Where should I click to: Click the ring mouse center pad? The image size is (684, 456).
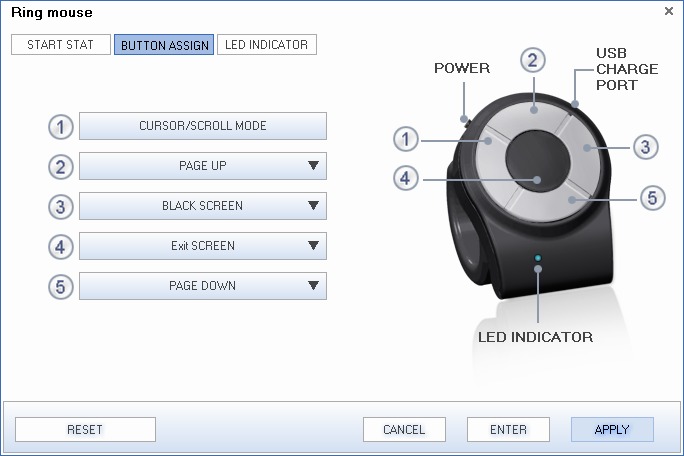point(538,161)
